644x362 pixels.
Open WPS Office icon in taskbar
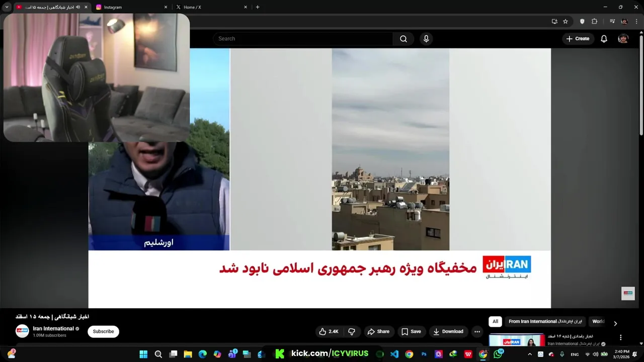[x=468, y=354]
